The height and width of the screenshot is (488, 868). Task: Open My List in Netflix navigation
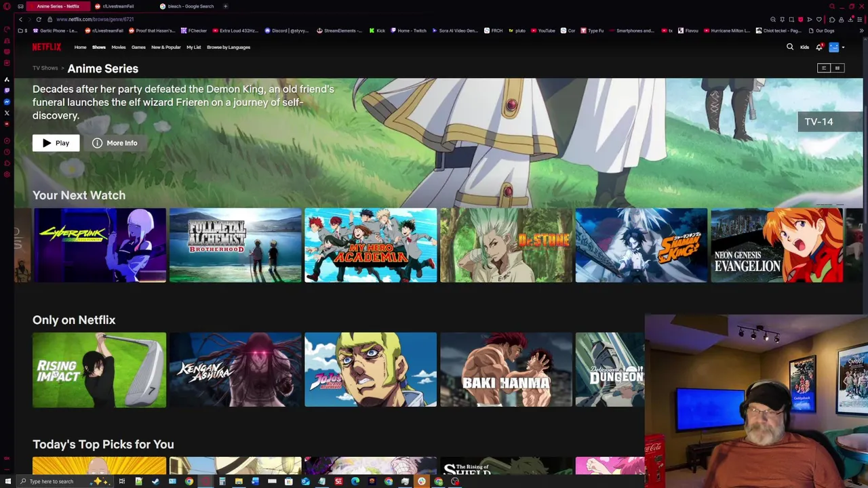[194, 47]
